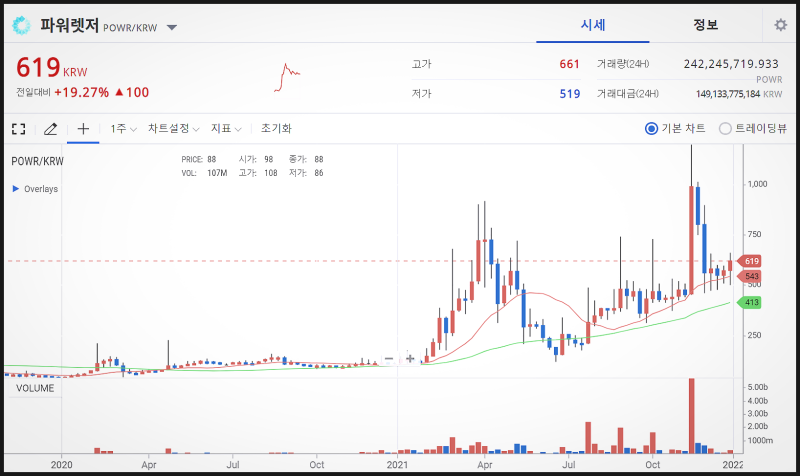Select 트레이딩뷰 radio option
Viewport: 800px width, 476px height.
point(725,129)
